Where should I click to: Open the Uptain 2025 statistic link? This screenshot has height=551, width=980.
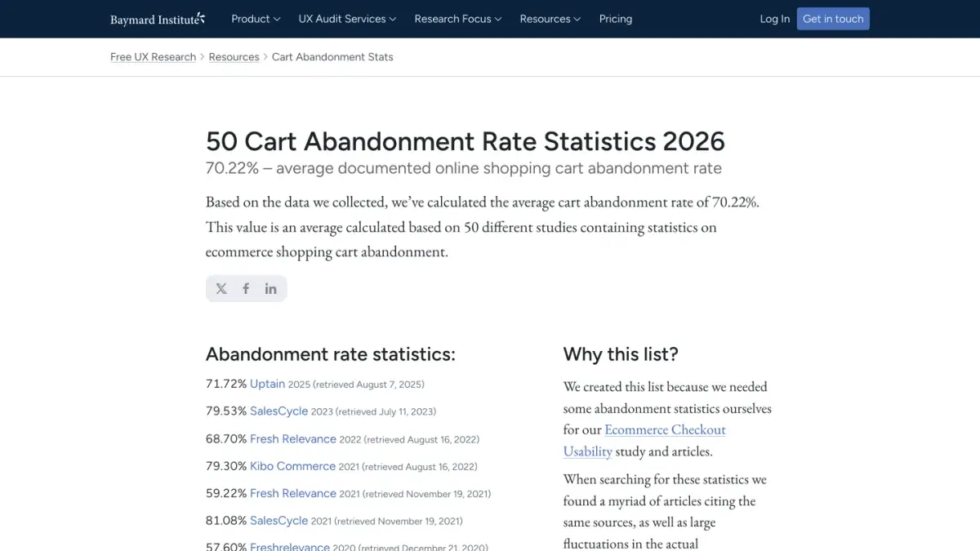tap(267, 384)
